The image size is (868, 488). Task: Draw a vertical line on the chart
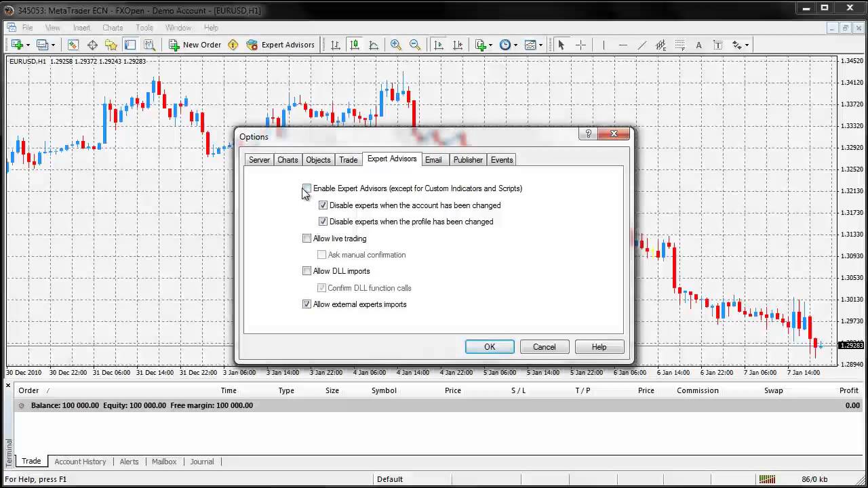(604, 45)
